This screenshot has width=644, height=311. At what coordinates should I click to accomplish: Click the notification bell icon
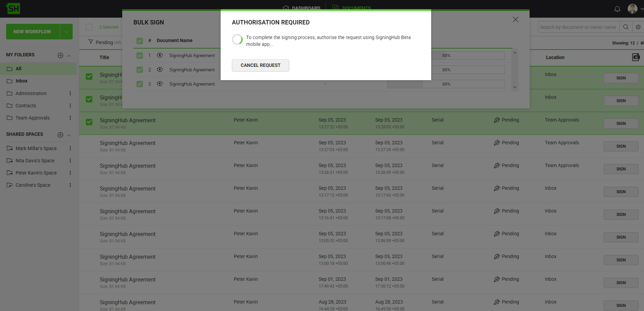pyautogui.click(x=617, y=9)
